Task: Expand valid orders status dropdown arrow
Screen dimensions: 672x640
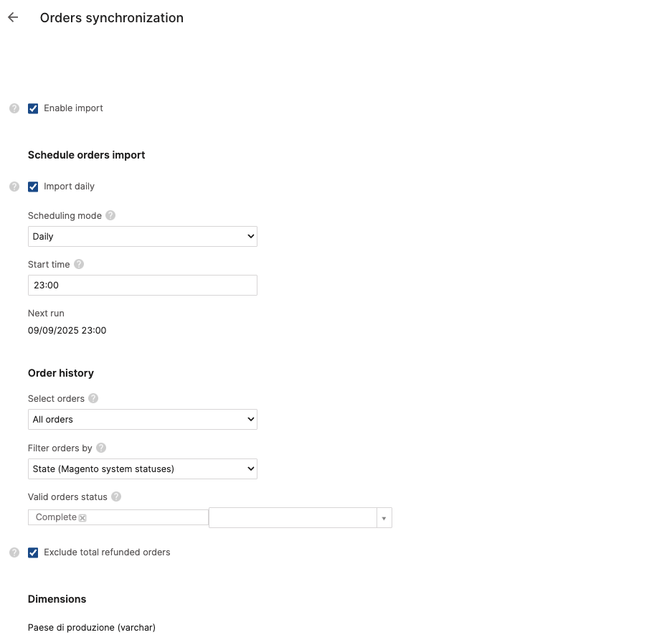Action: tap(384, 518)
